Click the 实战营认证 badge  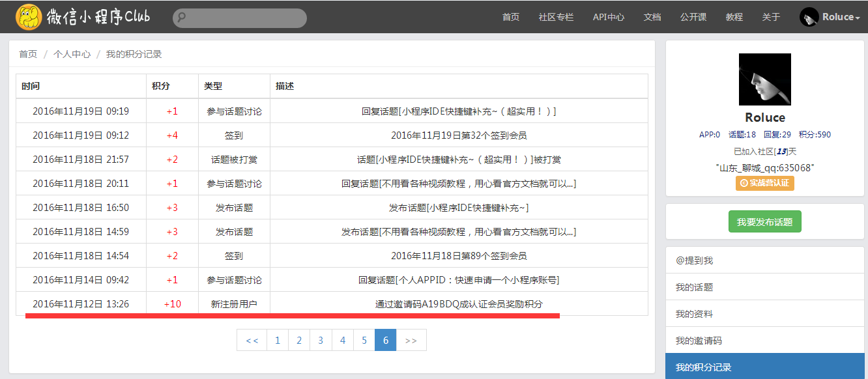pos(764,183)
